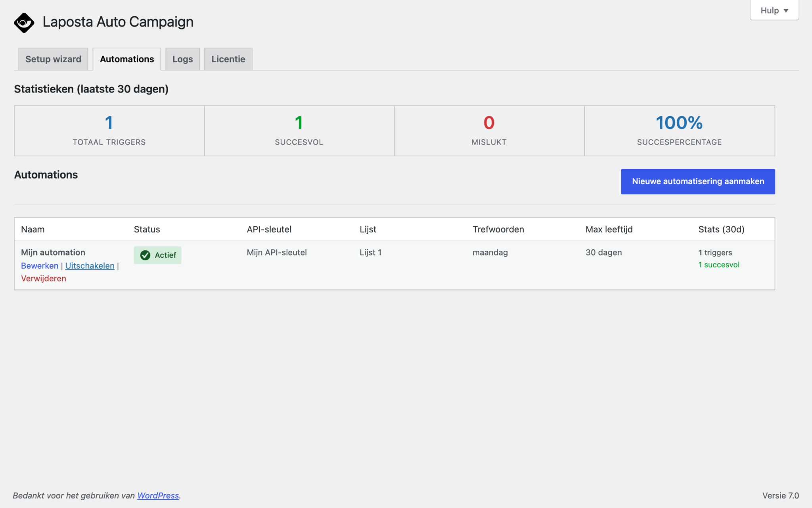Click the Mijn automation name

click(x=53, y=252)
